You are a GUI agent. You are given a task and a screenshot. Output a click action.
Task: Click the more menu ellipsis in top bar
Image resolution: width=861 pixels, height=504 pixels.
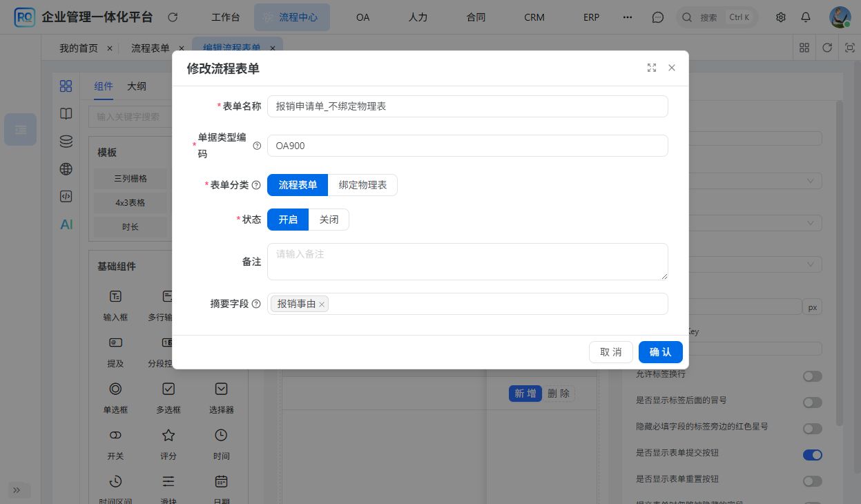(628, 17)
